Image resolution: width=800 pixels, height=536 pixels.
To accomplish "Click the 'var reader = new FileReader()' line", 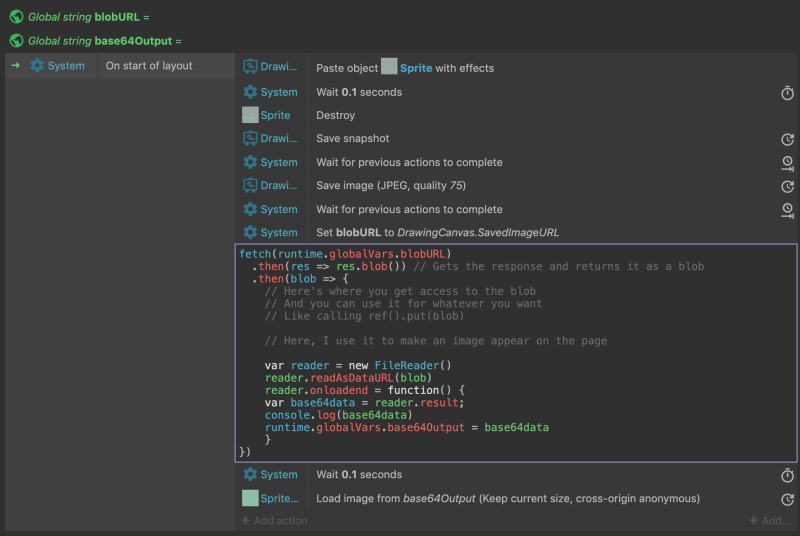I will coord(358,365).
